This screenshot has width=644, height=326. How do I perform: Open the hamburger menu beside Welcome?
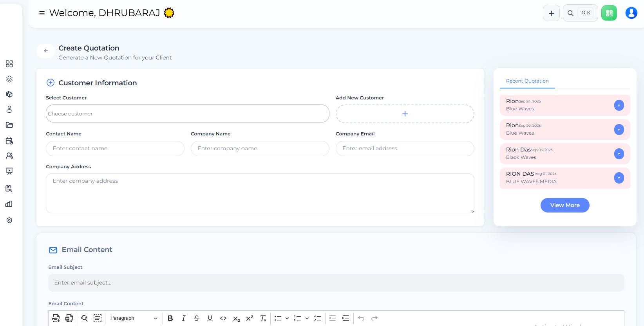point(42,13)
